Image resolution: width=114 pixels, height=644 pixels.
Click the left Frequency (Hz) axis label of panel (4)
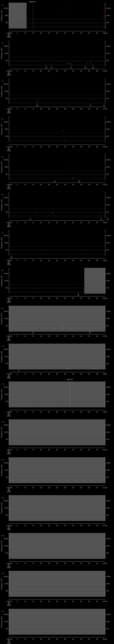click(x=2, y=129)
